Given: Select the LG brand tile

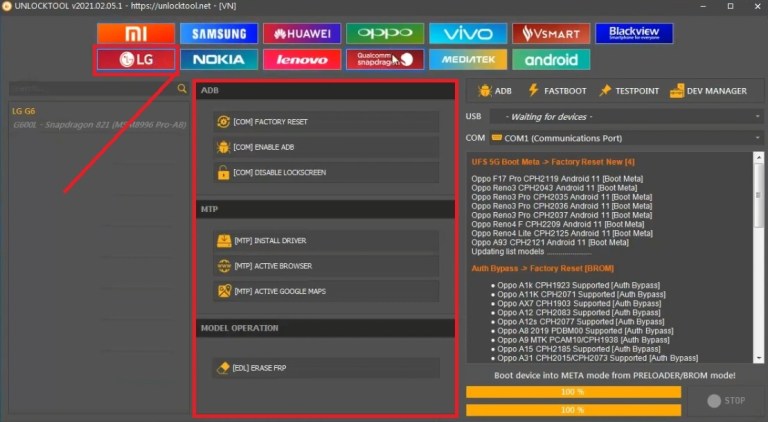Looking at the screenshot, I should point(136,59).
